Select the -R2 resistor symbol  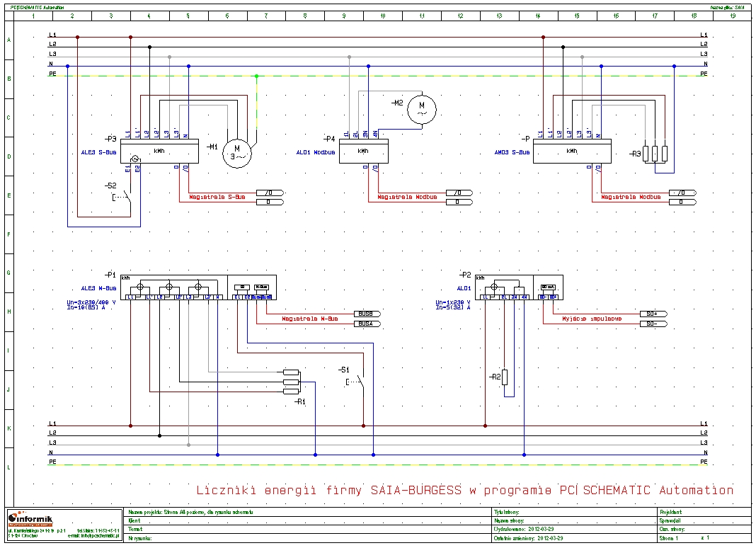[505, 377]
